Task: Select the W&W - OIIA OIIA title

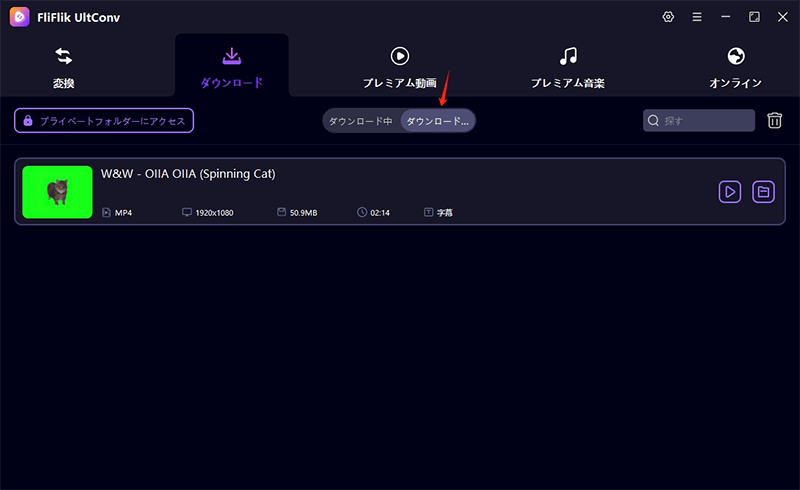Action: pos(188,174)
